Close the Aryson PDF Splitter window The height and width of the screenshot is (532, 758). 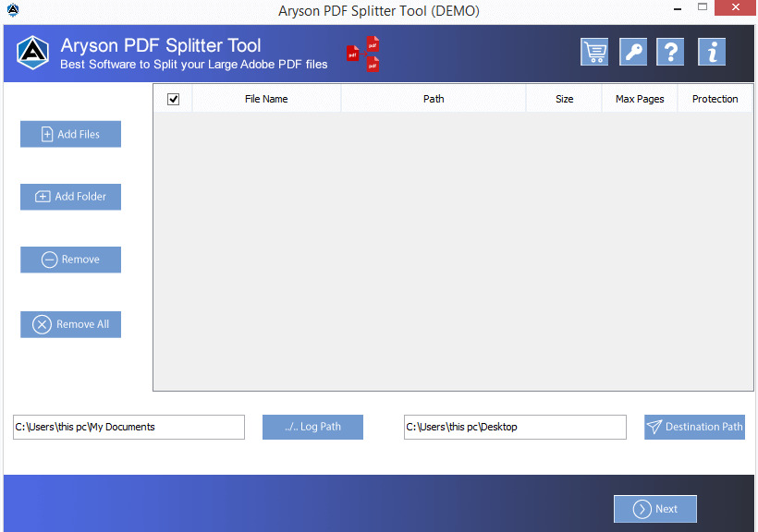click(x=735, y=7)
